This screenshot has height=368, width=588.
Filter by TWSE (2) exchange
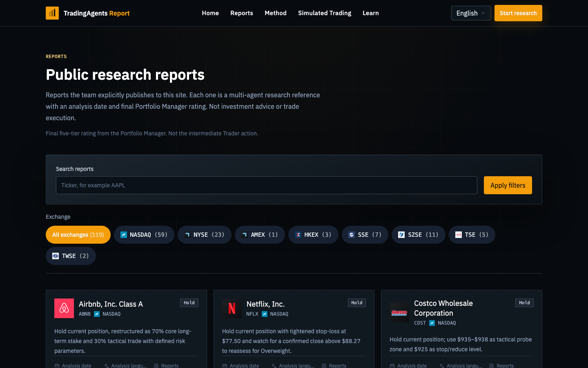coord(71,256)
